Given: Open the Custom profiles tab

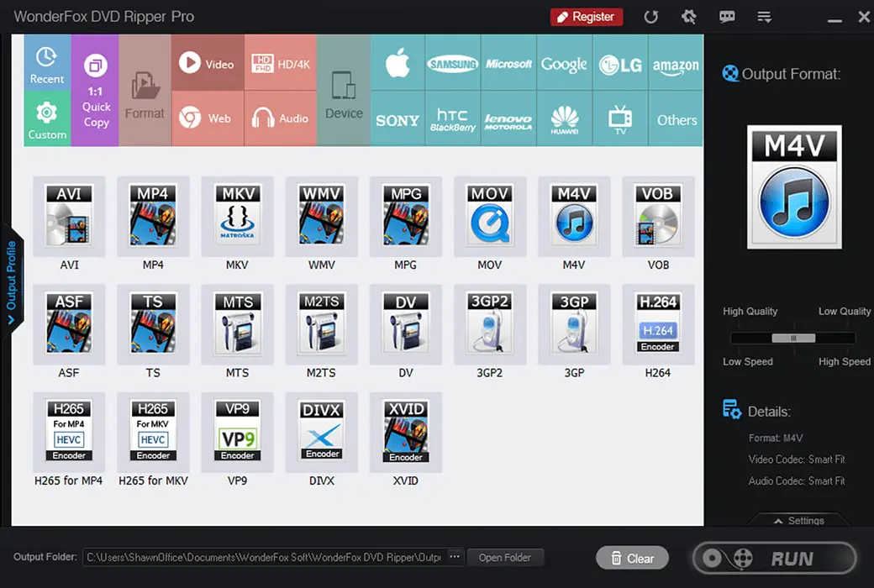Looking at the screenshot, I should (47, 118).
